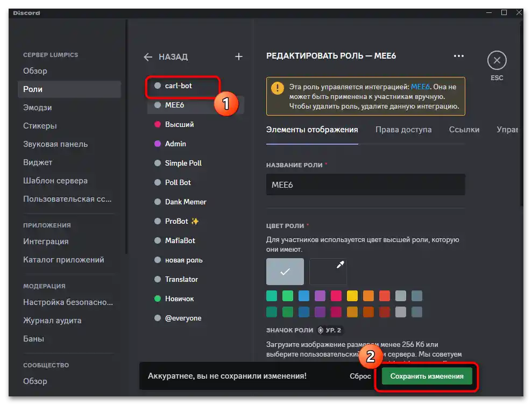
Task: Click the role name input field
Action: pyautogui.click(x=365, y=184)
